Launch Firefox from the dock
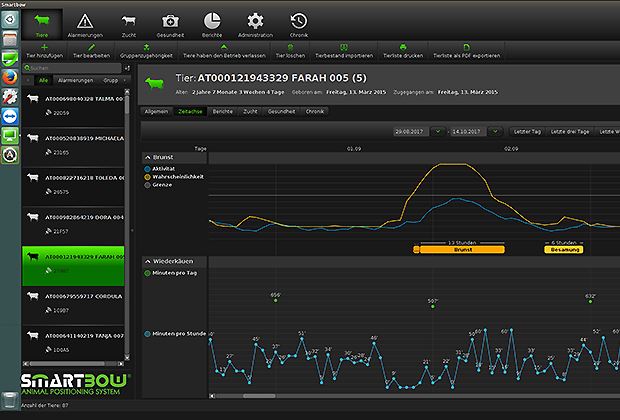 click(x=10, y=78)
